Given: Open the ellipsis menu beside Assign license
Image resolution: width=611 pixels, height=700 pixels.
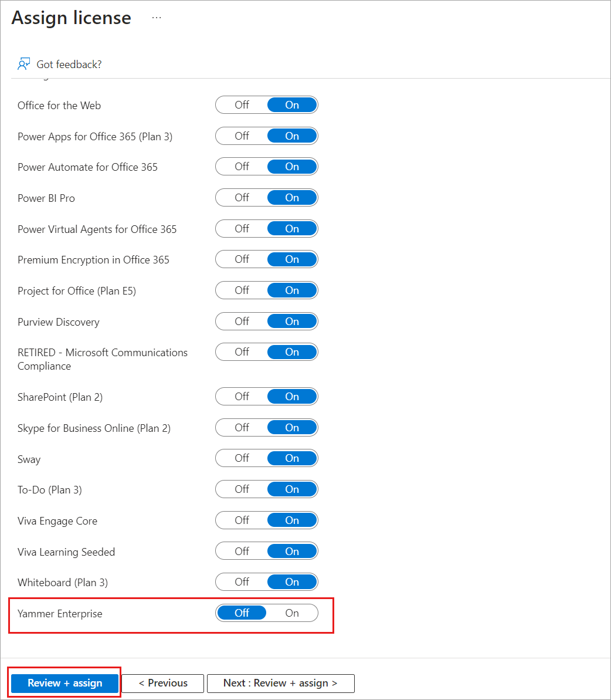Looking at the screenshot, I should tap(157, 18).
